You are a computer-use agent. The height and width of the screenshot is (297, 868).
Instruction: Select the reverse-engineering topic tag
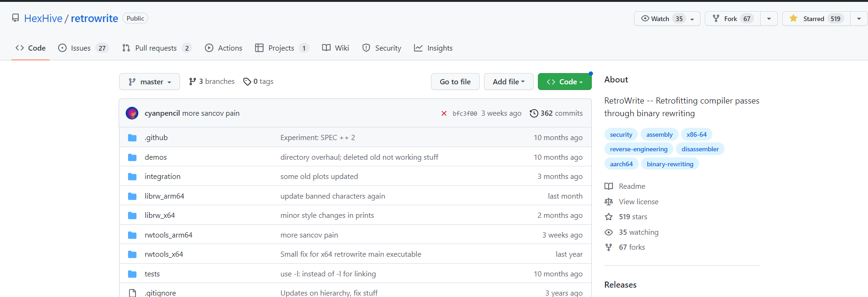(x=639, y=149)
